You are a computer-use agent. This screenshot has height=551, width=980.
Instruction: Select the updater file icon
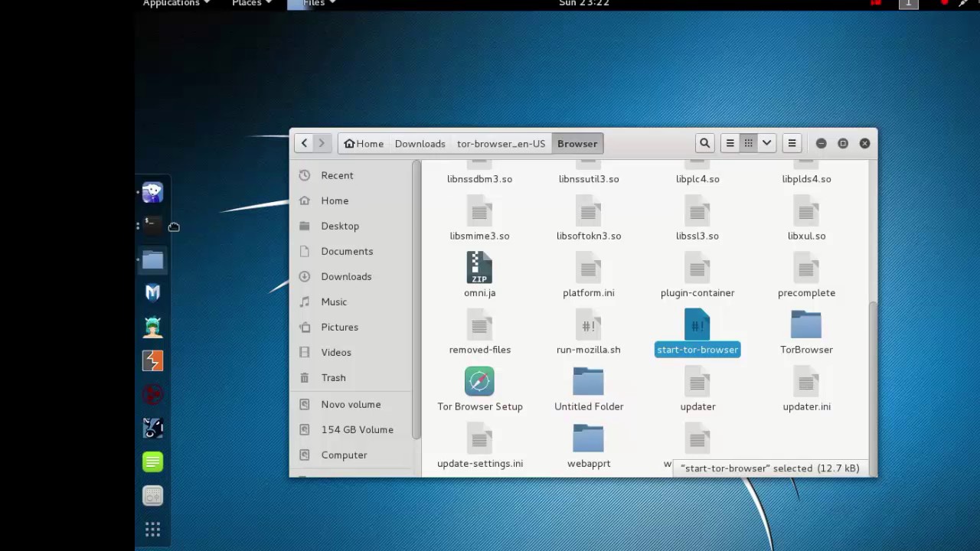pyautogui.click(x=697, y=382)
